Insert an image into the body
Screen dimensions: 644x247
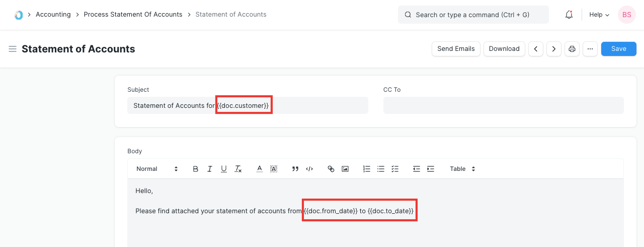345,169
